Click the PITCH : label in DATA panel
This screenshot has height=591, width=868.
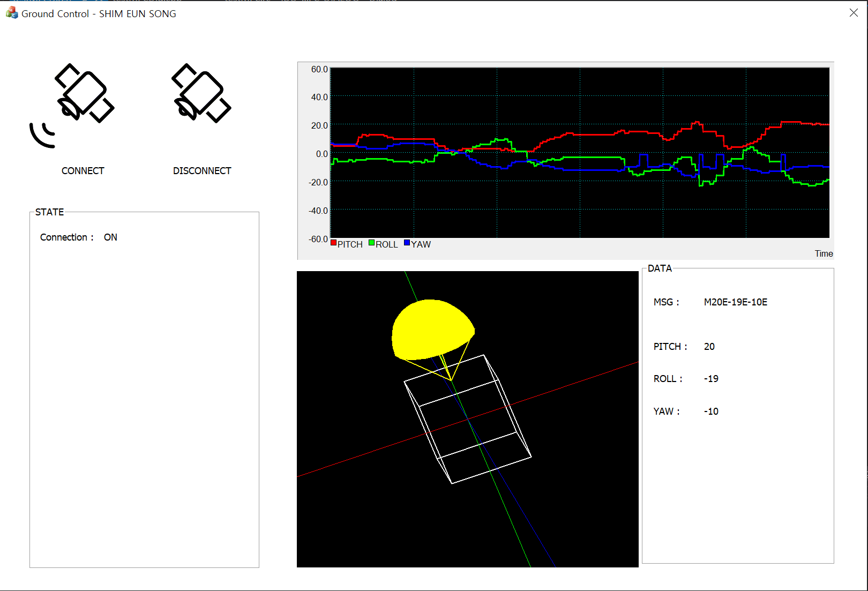pyautogui.click(x=670, y=347)
